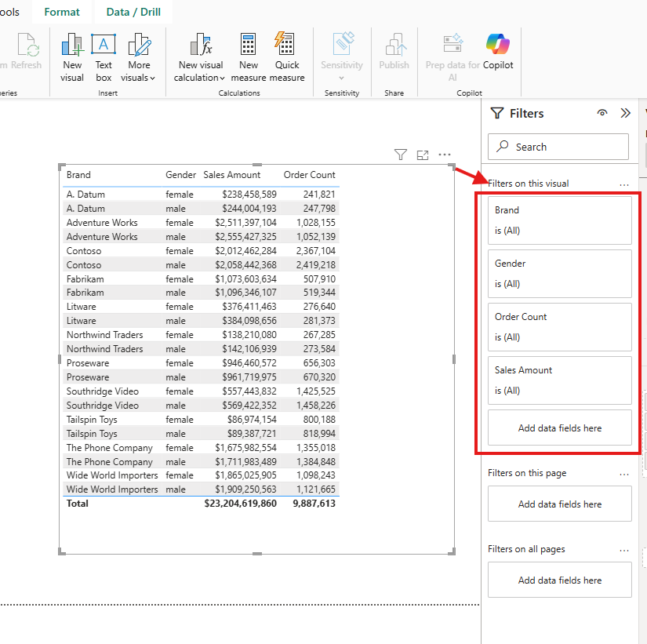Select Wide World Importers male brand cell
Viewport: 647px width, 644px height.
coord(112,489)
